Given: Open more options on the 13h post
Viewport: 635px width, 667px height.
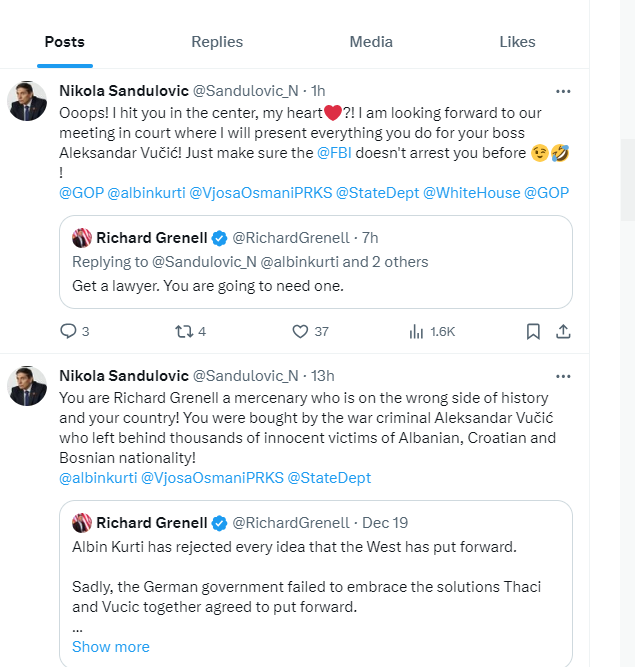Looking at the screenshot, I should coord(563,376).
